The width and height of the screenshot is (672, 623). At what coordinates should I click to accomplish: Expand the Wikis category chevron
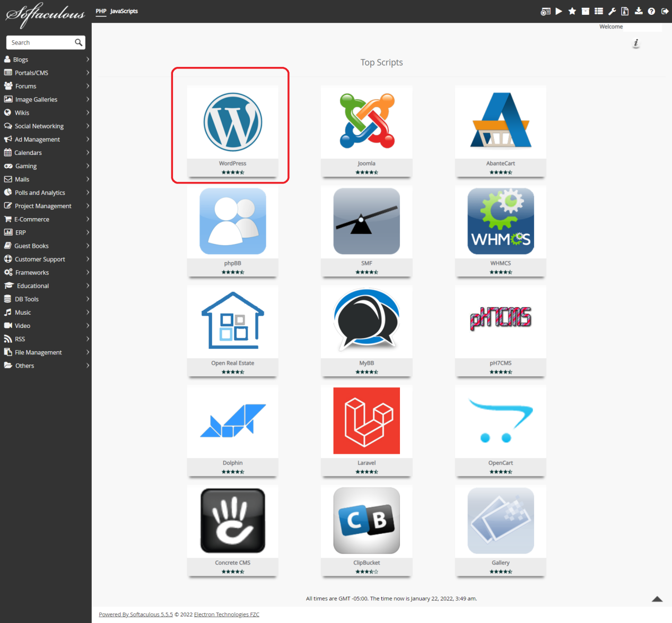(88, 113)
